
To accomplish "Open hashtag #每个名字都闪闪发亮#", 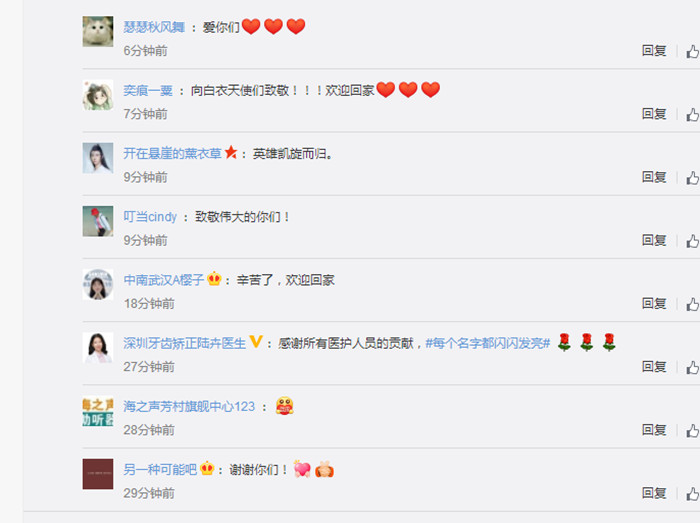I will [488, 343].
